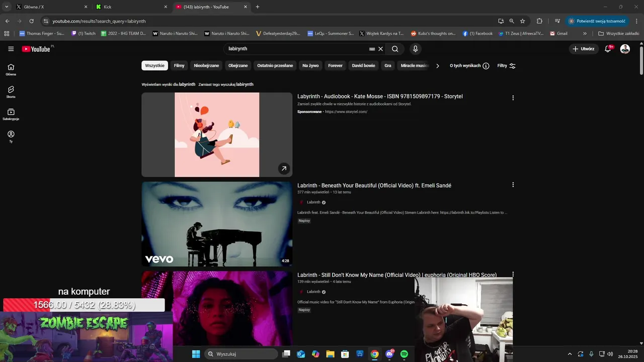This screenshot has width=644, height=362.
Task: Play Beneath Your Beautiful thumbnail
Action: point(217,224)
